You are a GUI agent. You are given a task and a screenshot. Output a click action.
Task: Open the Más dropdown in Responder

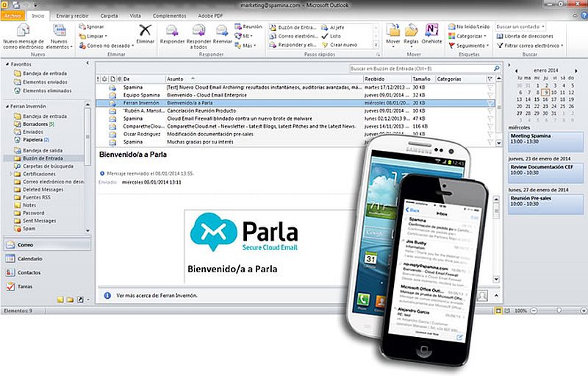pos(245,46)
